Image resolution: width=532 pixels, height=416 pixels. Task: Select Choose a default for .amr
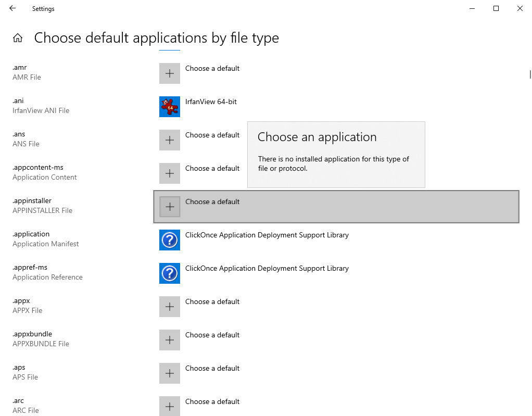[212, 69]
